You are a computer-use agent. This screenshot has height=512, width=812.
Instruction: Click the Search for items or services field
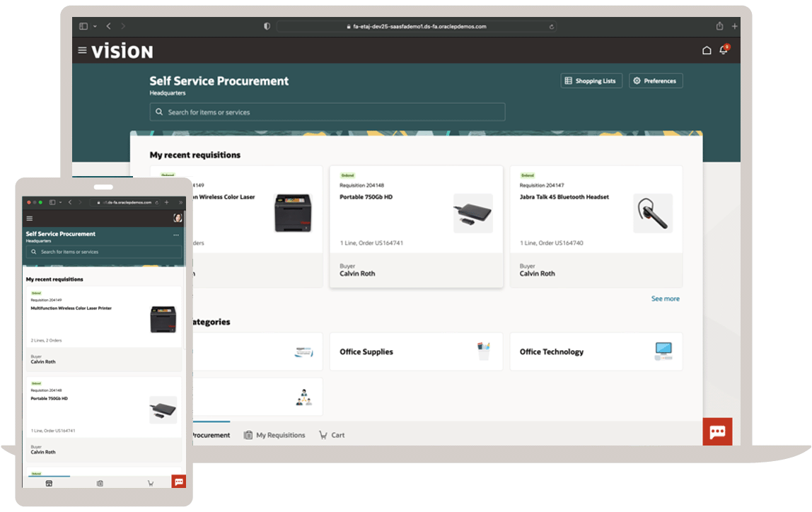pyautogui.click(x=327, y=112)
